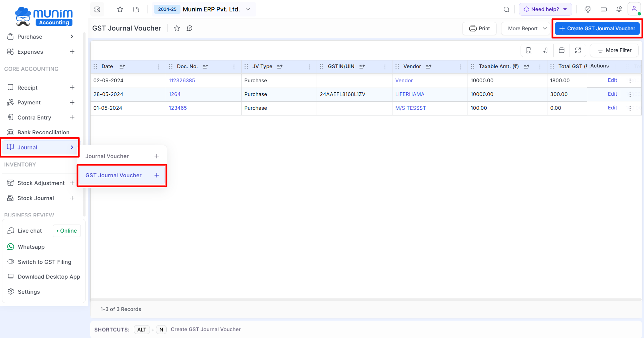Expand the Journal menu chevron

(x=72, y=147)
